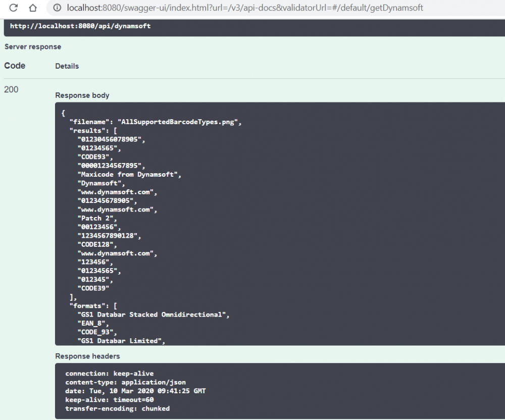Click the formats array key in JSON
The width and height of the screenshot is (505, 420).
click(x=87, y=305)
